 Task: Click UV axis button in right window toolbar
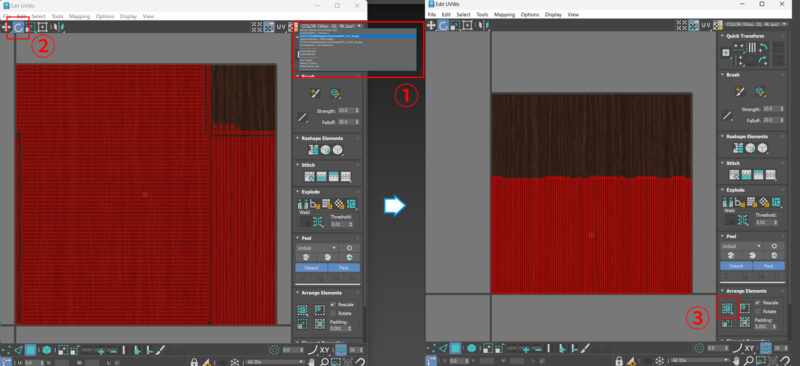706,25
